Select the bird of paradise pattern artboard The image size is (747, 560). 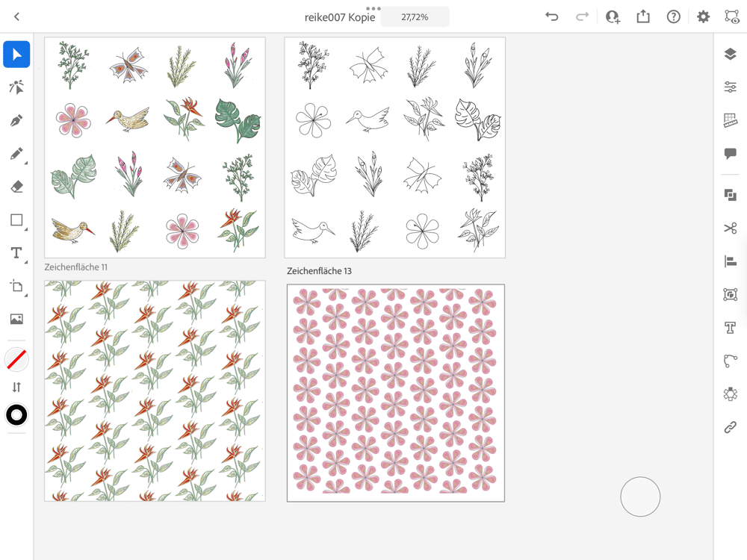tap(155, 391)
